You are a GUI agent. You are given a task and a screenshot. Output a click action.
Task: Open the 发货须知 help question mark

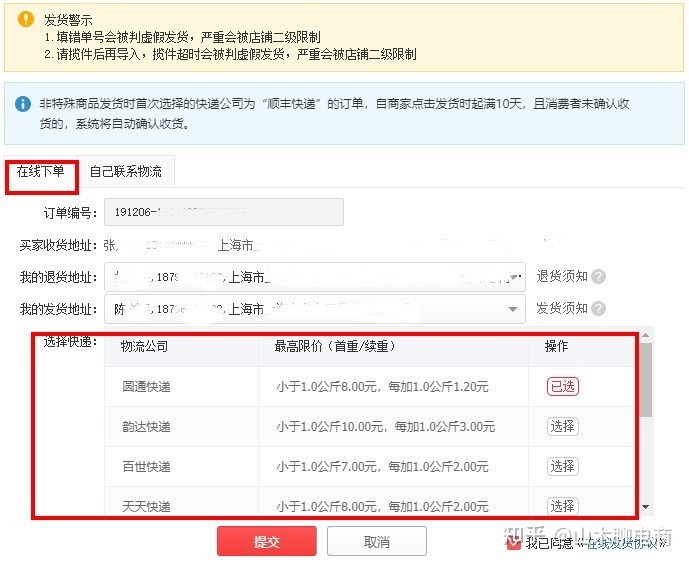598,309
